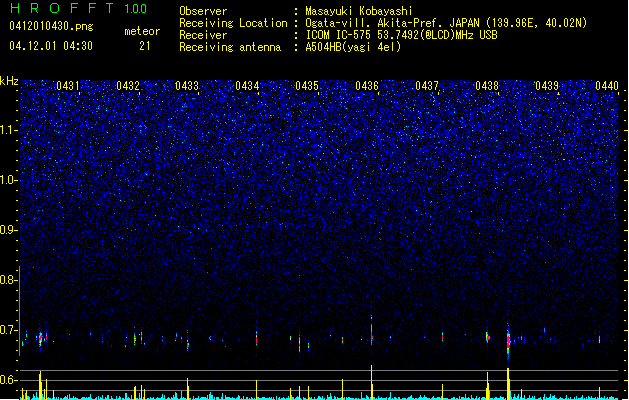Click the 0434 time marker
The width and height of the screenshot is (629, 400).
[247, 86]
